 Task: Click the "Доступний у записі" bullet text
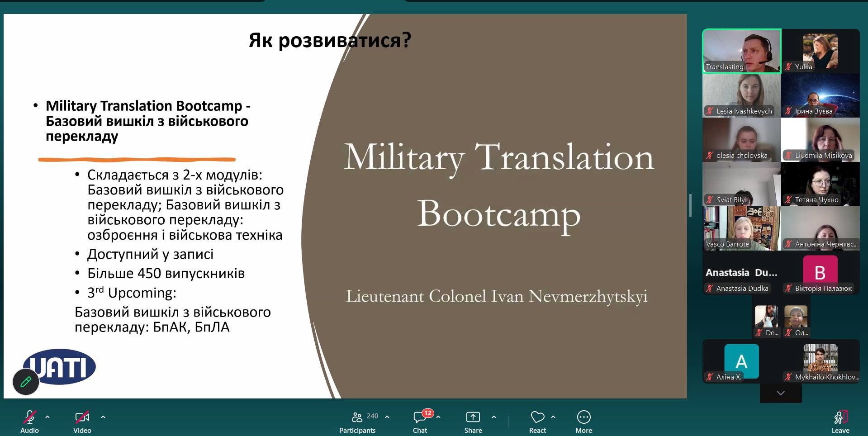[150, 254]
